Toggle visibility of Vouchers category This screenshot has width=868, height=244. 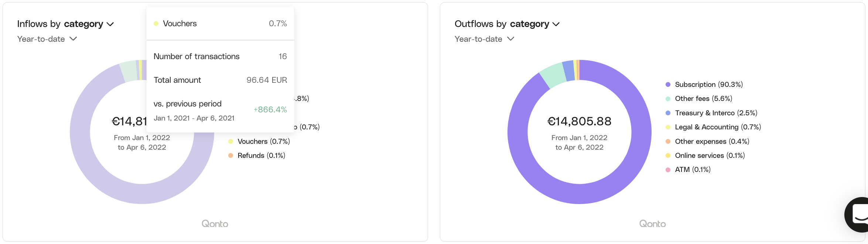coord(263,141)
